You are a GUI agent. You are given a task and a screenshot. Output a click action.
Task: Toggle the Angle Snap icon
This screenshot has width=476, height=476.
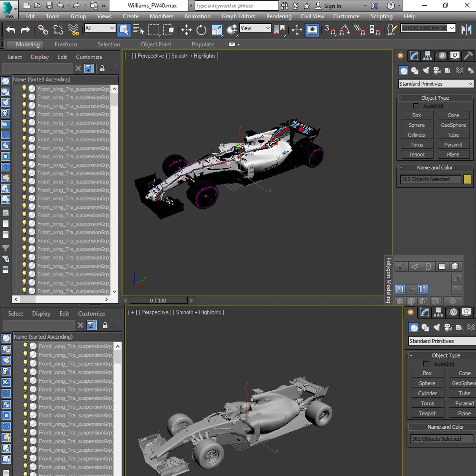[345, 30]
